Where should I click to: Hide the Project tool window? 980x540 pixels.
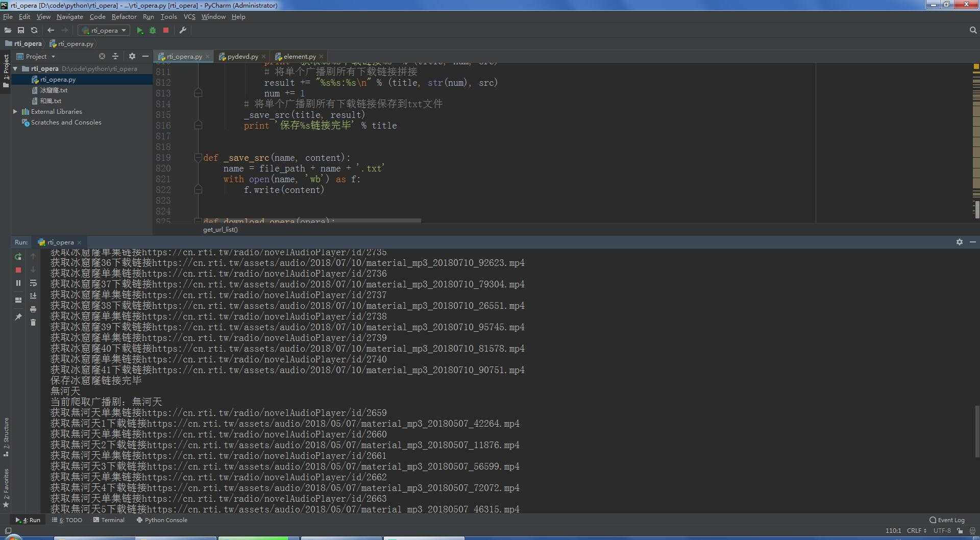point(145,56)
